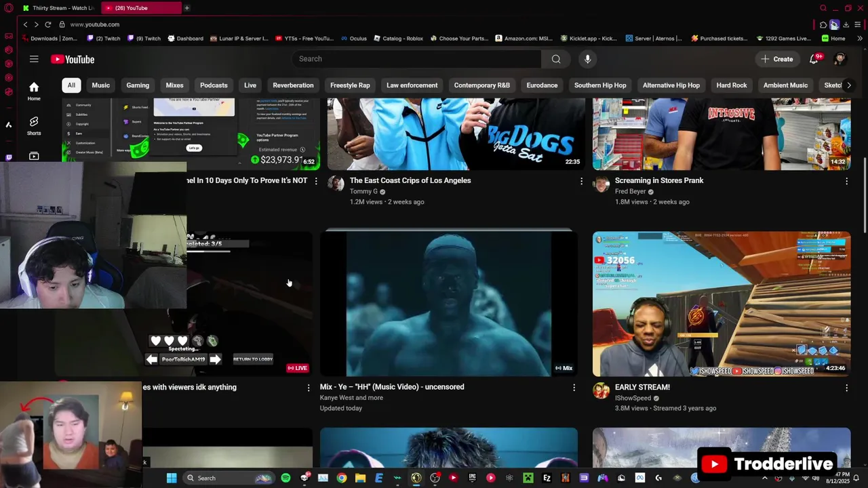Open the YouTube guide hamburger menu
868x488 pixels.
tap(34, 59)
